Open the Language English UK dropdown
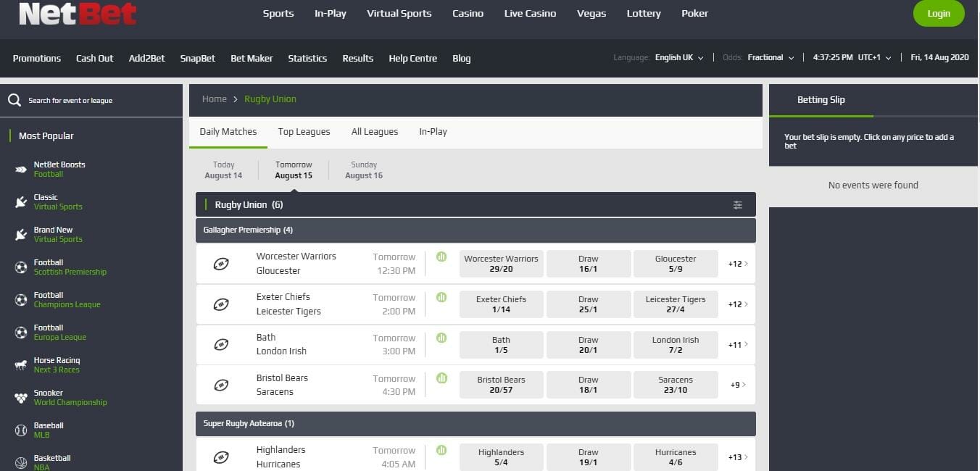Screen dimensions: 980x471 [x=679, y=58]
